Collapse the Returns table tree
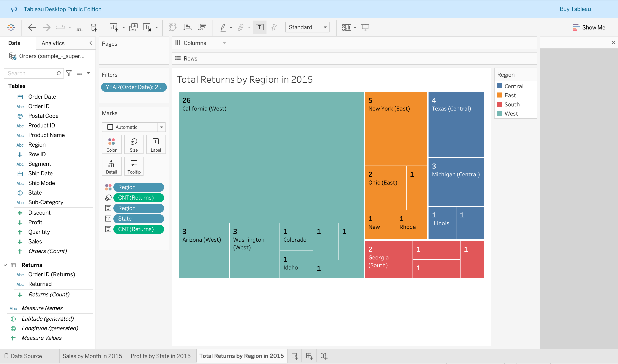This screenshot has width=618, height=364. pos(5,265)
